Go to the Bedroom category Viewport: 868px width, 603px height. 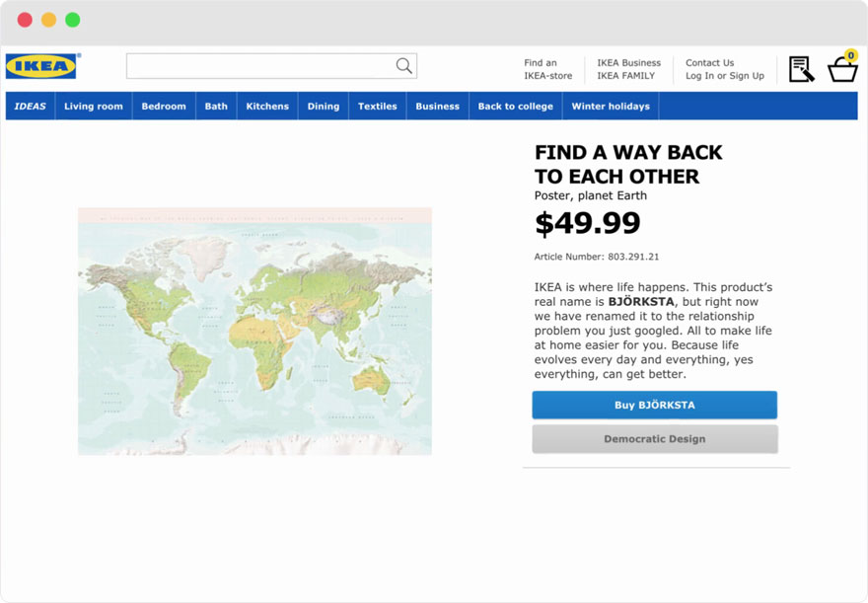(164, 107)
